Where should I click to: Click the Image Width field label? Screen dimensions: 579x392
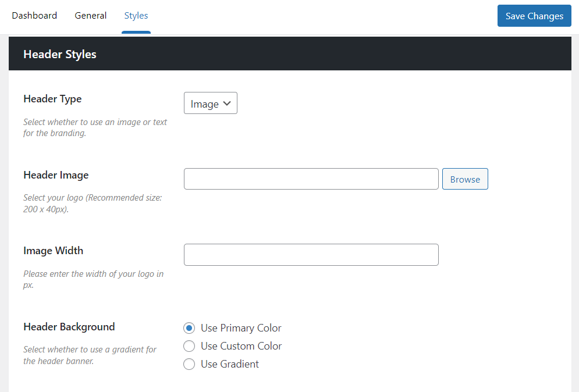pos(53,251)
